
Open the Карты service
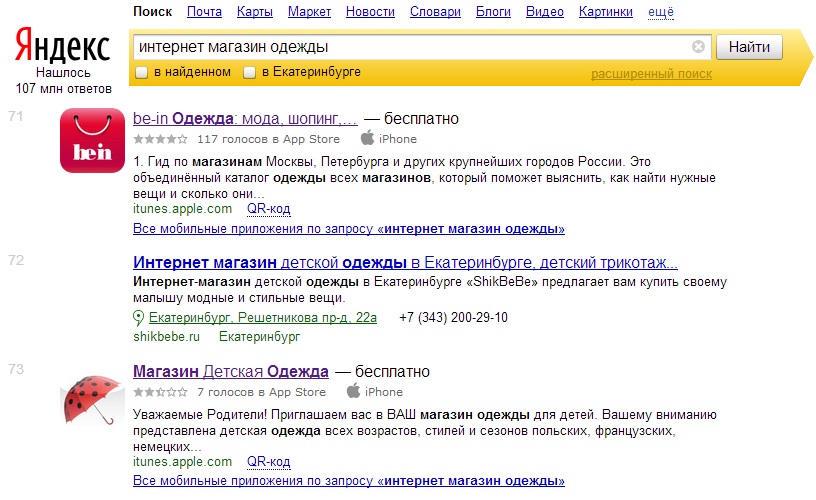pyautogui.click(x=254, y=11)
